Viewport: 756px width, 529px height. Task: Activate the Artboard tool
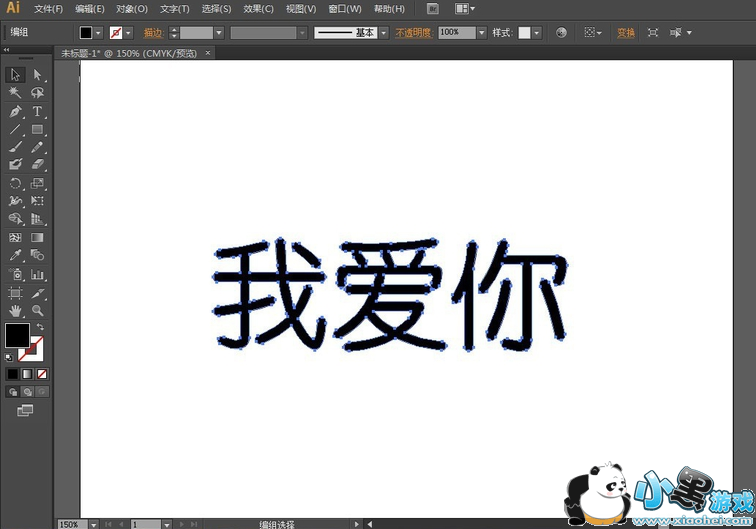coord(15,293)
